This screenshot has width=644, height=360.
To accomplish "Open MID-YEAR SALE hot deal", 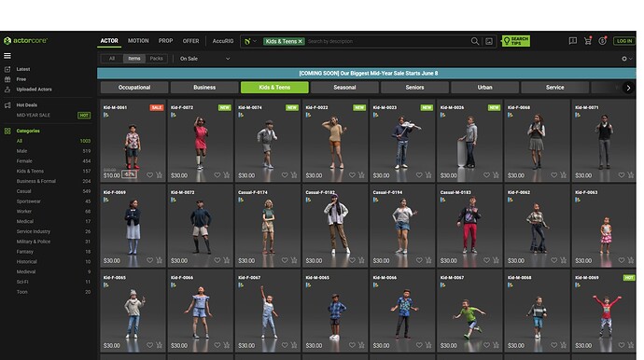I will pyautogui.click(x=34, y=116).
